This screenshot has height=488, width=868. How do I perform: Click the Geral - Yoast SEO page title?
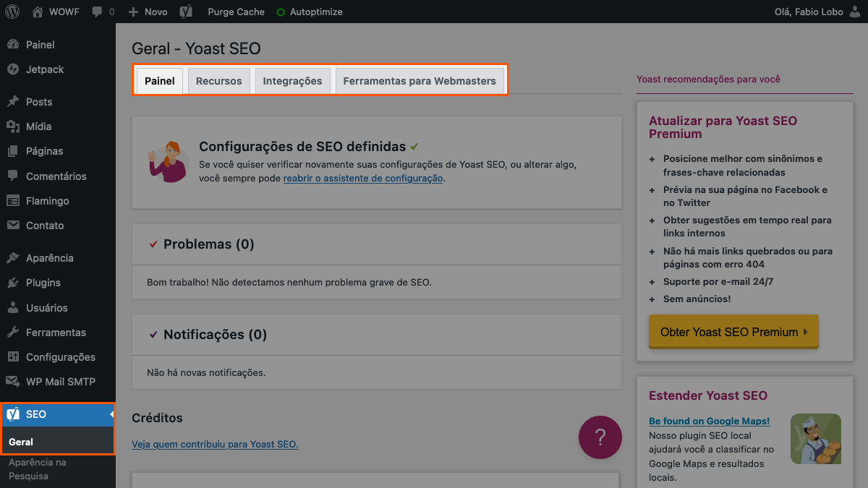point(196,48)
